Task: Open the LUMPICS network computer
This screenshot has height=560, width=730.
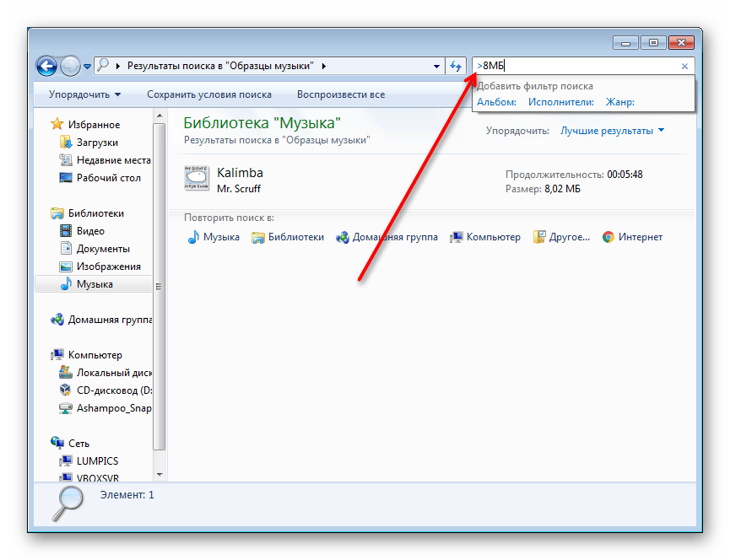Action: pos(97,461)
